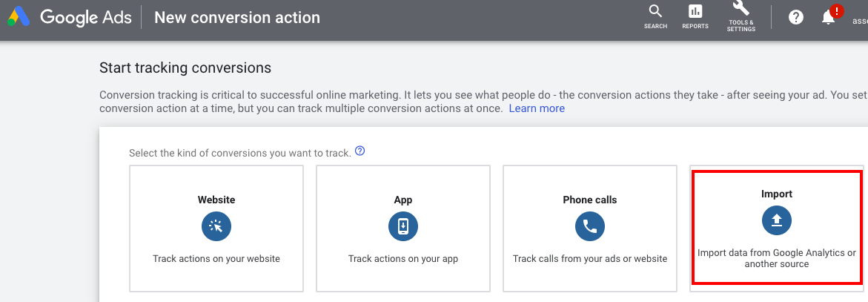
Task: Click the Google Ads logo icon
Action: coord(19,17)
